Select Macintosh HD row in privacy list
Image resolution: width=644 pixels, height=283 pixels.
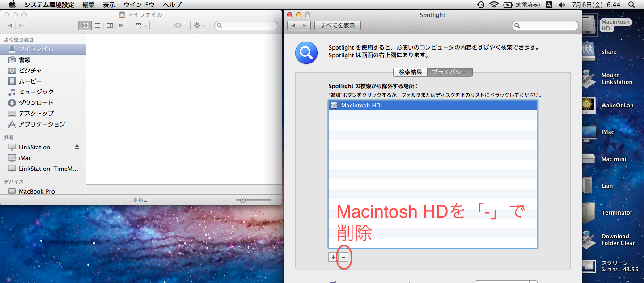pos(433,106)
